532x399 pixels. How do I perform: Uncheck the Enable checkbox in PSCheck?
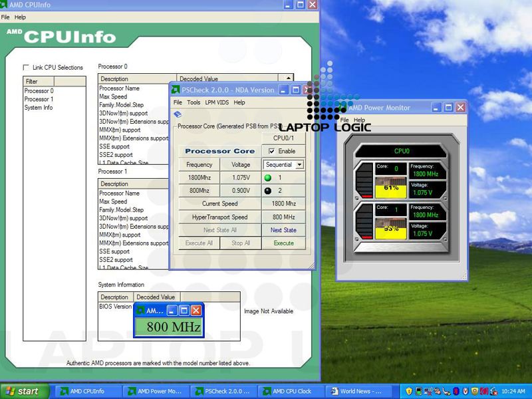271,151
